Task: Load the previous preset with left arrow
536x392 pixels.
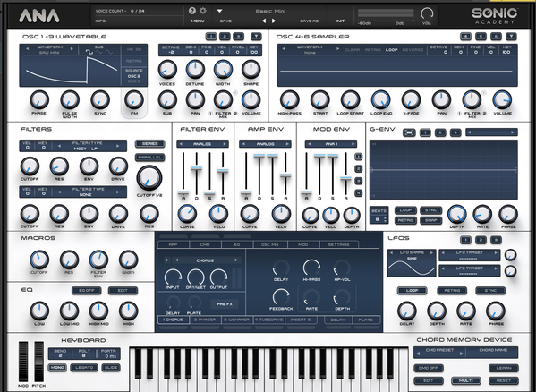Action: 264,21
